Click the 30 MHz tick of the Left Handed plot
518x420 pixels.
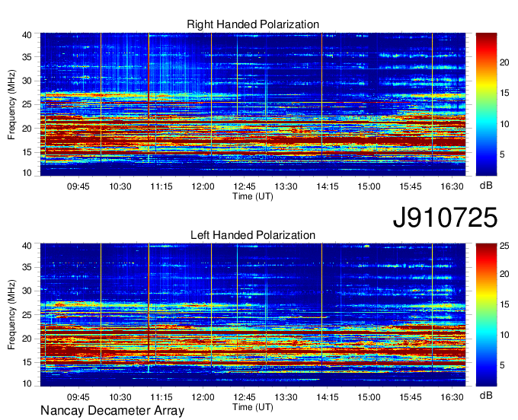27,291
